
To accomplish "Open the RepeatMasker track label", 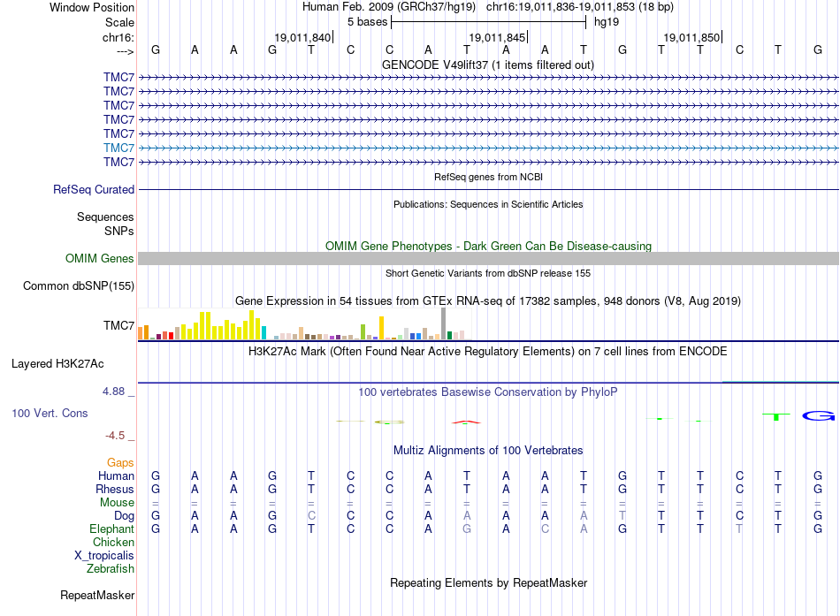I will (97, 595).
